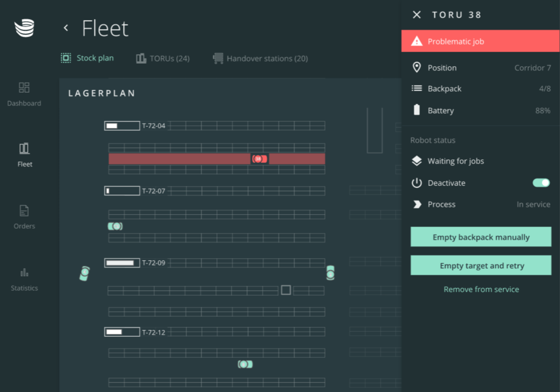Switch to the TORUs (24) tab
The width and height of the screenshot is (560, 392).
(163, 59)
